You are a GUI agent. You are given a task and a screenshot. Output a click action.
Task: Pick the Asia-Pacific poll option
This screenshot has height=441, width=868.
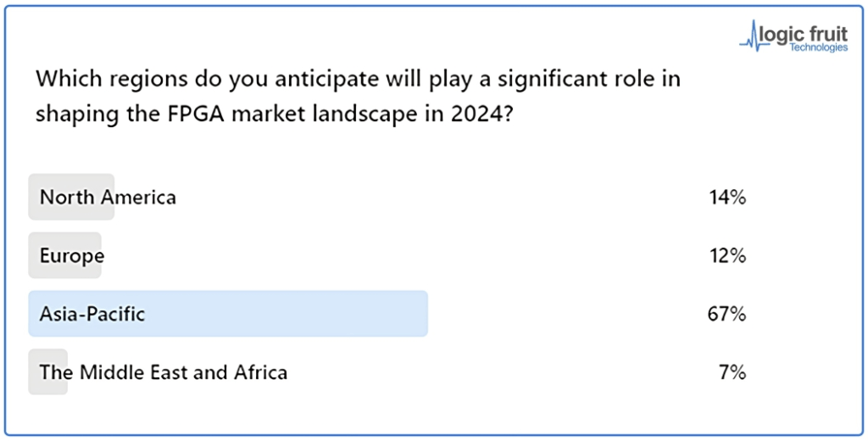click(x=92, y=314)
